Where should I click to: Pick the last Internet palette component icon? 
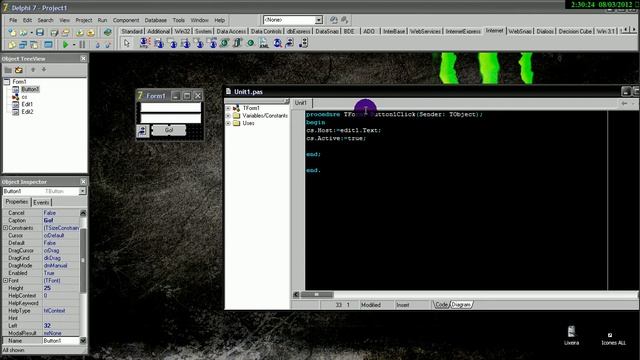point(303,43)
